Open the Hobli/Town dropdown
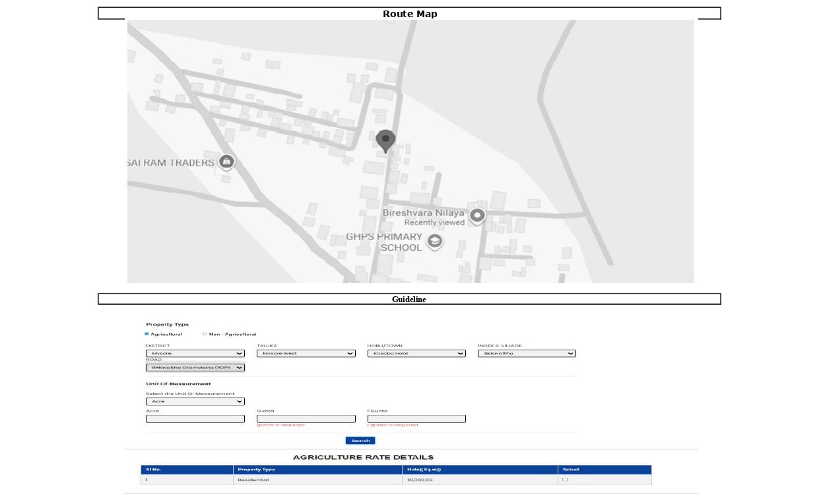819x504 pixels. [416, 354]
